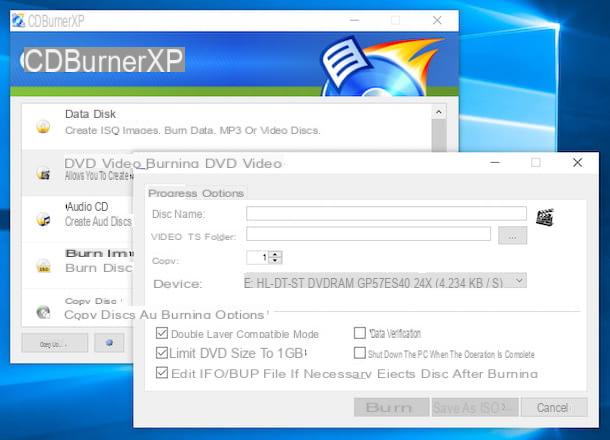
Task: Click the Copy number field
Action: point(258,257)
